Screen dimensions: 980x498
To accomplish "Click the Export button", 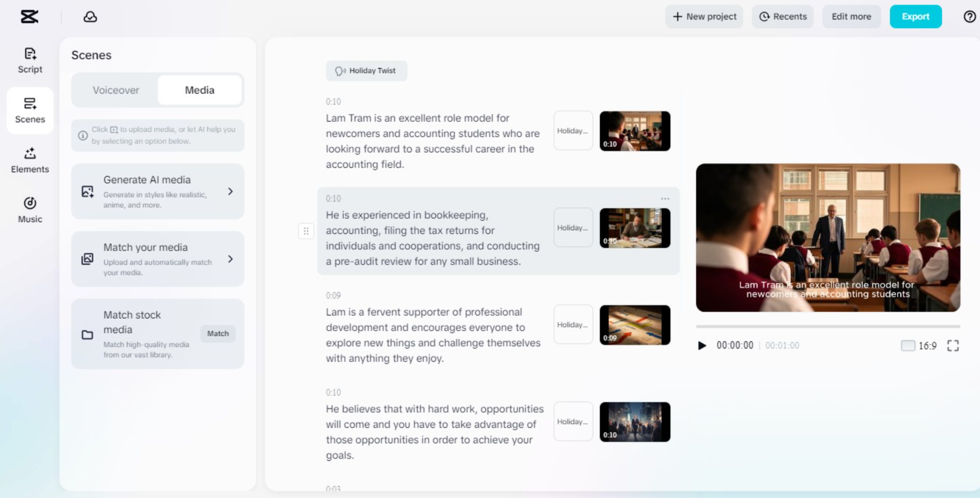I will 916,16.
